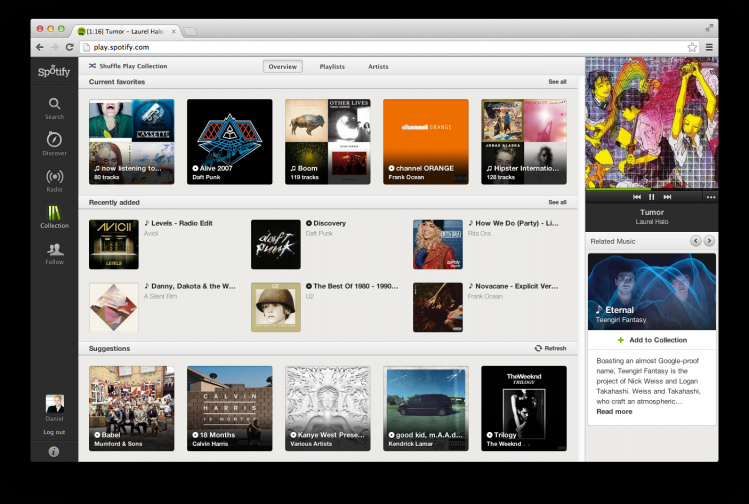This screenshot has height=504, width=749.
Task: Click the browser back arrow
Action: click(40, 47)
